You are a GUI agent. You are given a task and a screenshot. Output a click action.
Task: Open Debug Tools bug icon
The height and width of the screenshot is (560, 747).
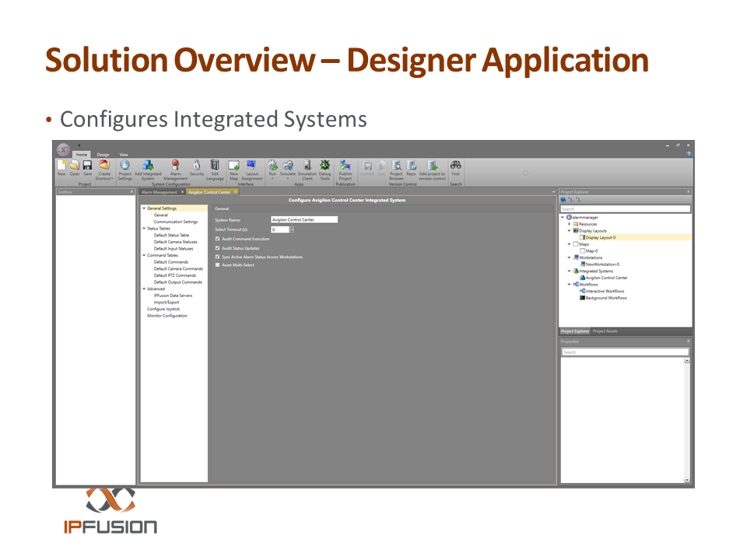(x=324, y=165)
